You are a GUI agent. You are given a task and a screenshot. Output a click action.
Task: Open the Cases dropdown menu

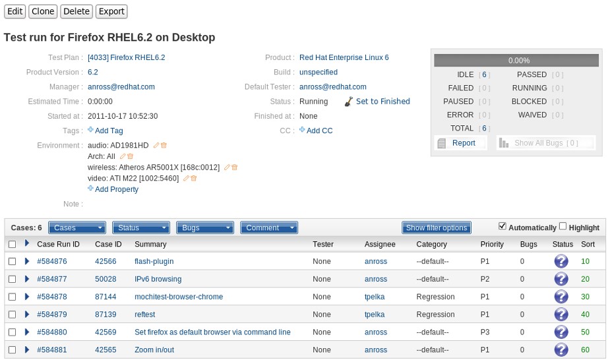tap(77, 228)
